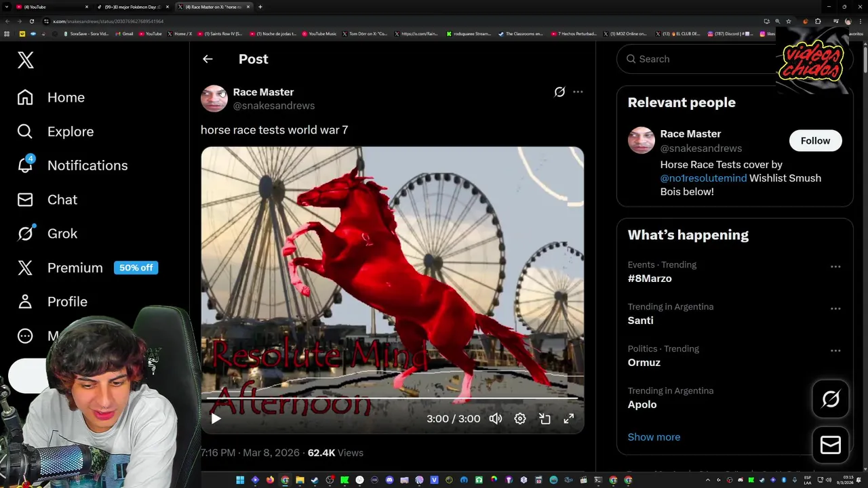Viewport: 868px width, 488px height.
Task: Open the Noche de jodas bookmark
Action: click(273, 33)
